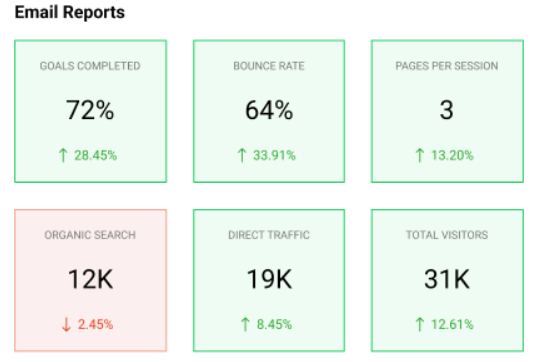Click the 19K direct traffic figure

(269, 279)
